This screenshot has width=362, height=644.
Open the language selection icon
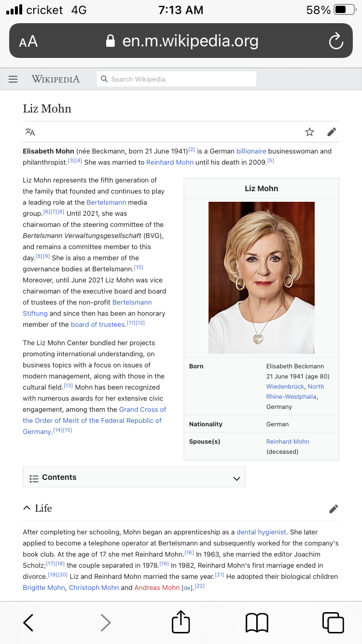click(30, 132)
